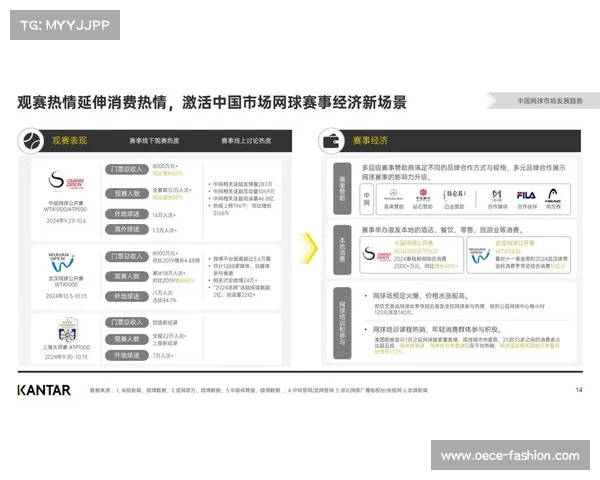Click the 门票总收入 pill in Wuhan Open row

tap(127, 256)
